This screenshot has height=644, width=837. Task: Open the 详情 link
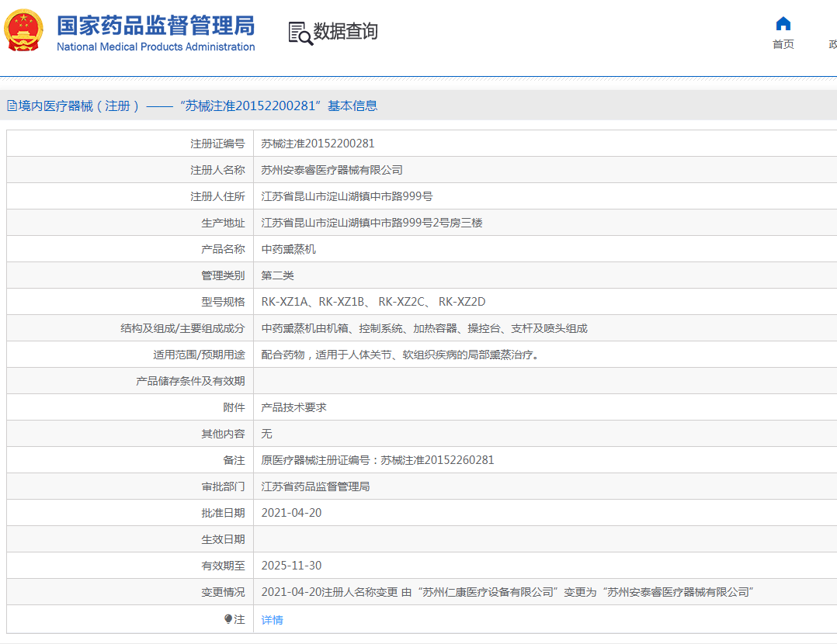[x=273, y=620]
